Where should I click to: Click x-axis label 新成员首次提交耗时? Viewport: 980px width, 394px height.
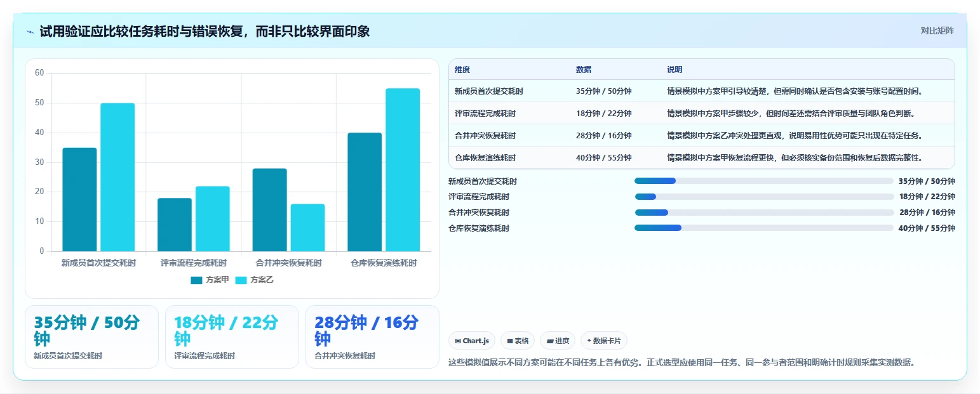(x=98, y=263)
